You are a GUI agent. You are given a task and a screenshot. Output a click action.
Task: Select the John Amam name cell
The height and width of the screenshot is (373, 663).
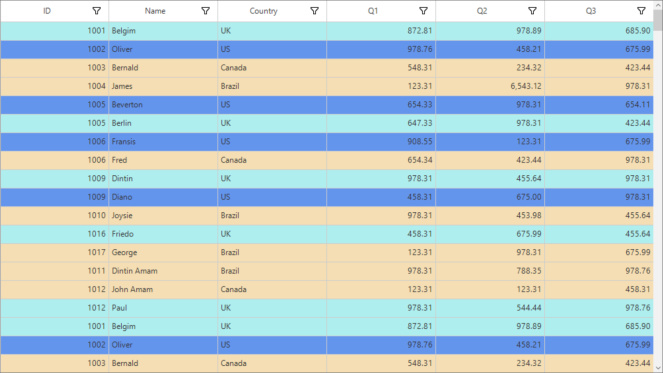(163, 289)
